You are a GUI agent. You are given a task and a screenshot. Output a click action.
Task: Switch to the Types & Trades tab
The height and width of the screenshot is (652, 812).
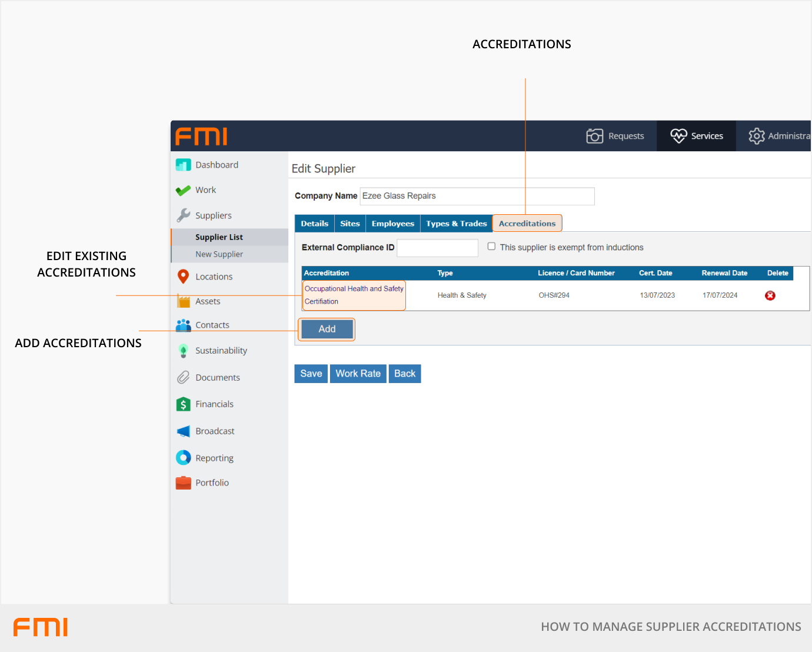[x=456, y=224]
